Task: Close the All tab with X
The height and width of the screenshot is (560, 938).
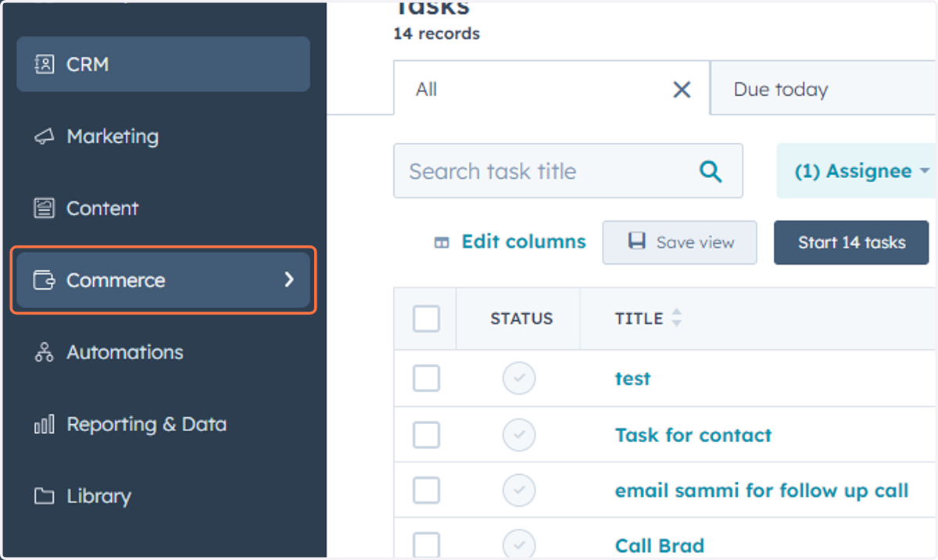Action: point(682,90)
